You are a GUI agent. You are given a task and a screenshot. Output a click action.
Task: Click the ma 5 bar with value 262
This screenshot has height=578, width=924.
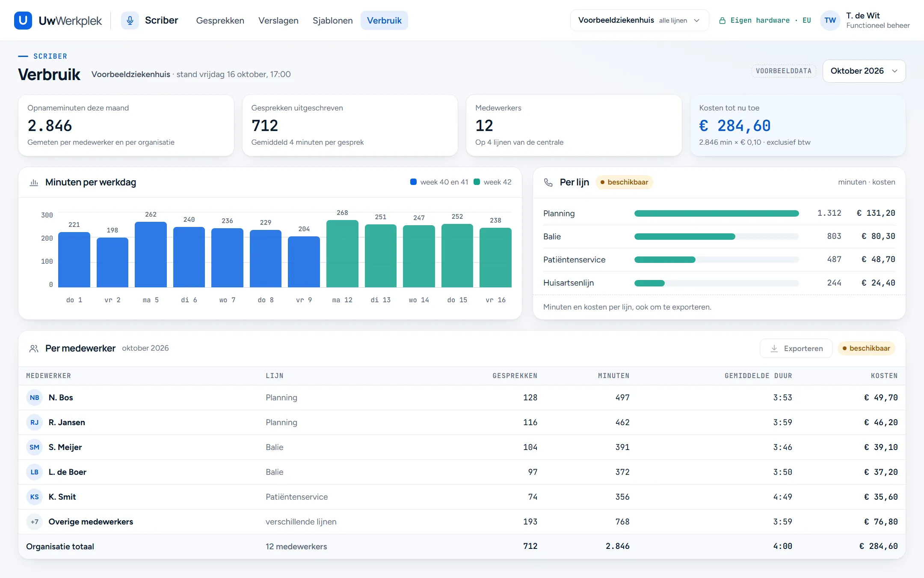click(151, 255)
